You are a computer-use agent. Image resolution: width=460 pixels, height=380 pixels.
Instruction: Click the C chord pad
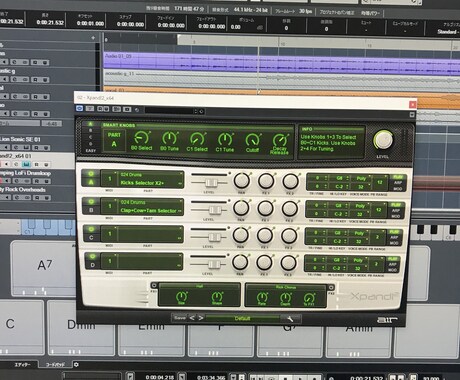[21, 327]
